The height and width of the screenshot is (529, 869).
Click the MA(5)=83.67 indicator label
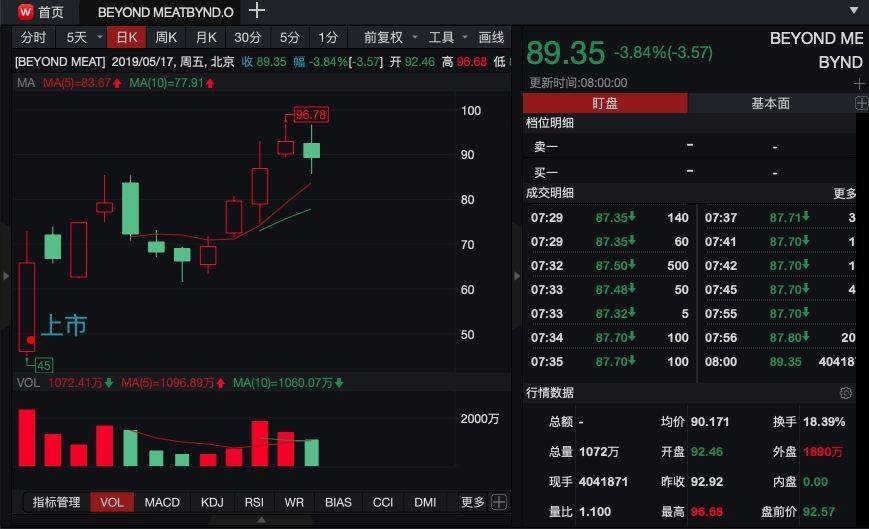coord(81,83)
